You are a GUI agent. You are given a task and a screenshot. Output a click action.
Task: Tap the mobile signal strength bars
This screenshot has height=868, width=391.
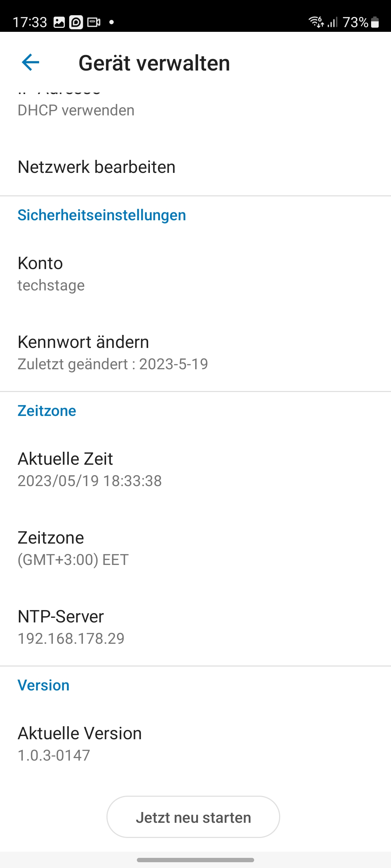[332, 22]
